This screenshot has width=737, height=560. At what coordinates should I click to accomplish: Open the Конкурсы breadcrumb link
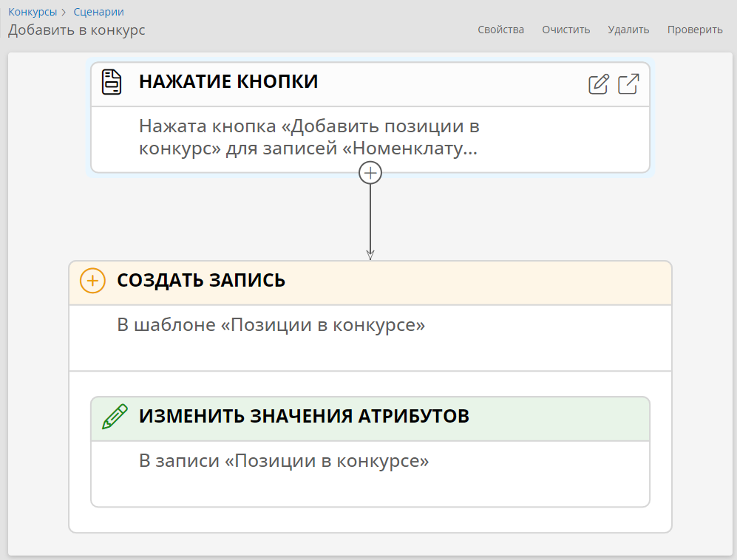pos(33,12)
